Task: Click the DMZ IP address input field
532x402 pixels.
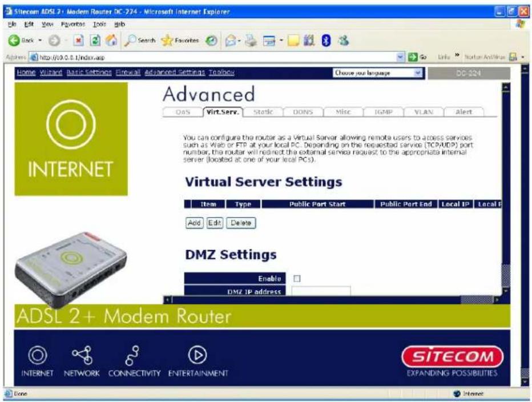Action: (321, 291)
